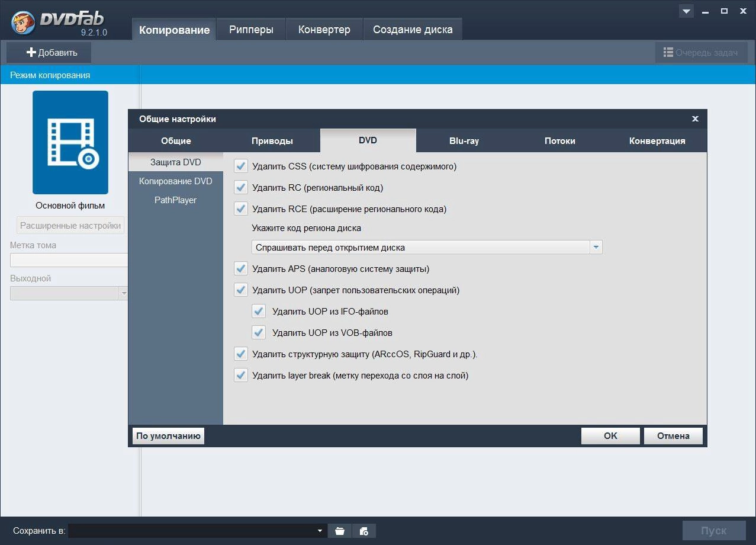Switch to Потоки settings tab
This screenshot has height=545, width=756.
tap(560, 141)
